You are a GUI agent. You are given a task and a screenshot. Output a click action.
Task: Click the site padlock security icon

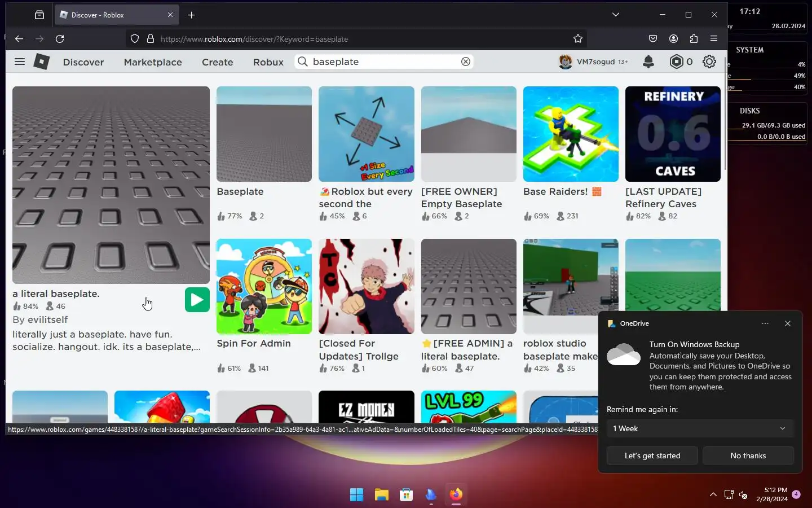151,39
